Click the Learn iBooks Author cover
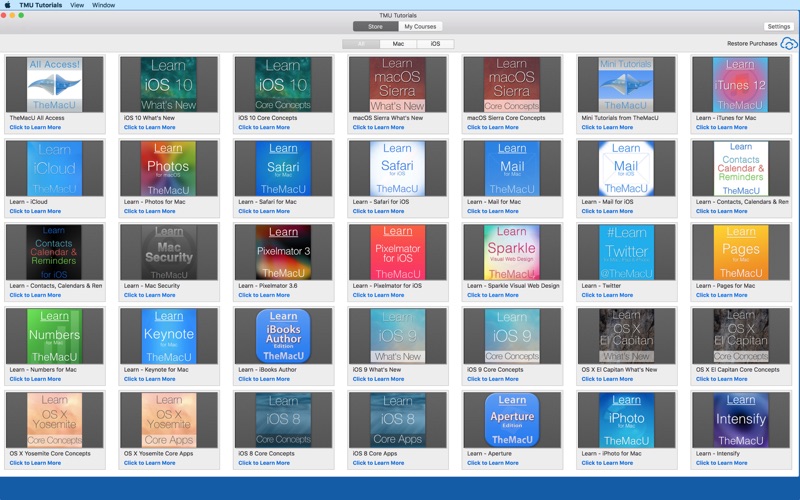The width and height of the screenshot is (800, 500). pos(283,336)
